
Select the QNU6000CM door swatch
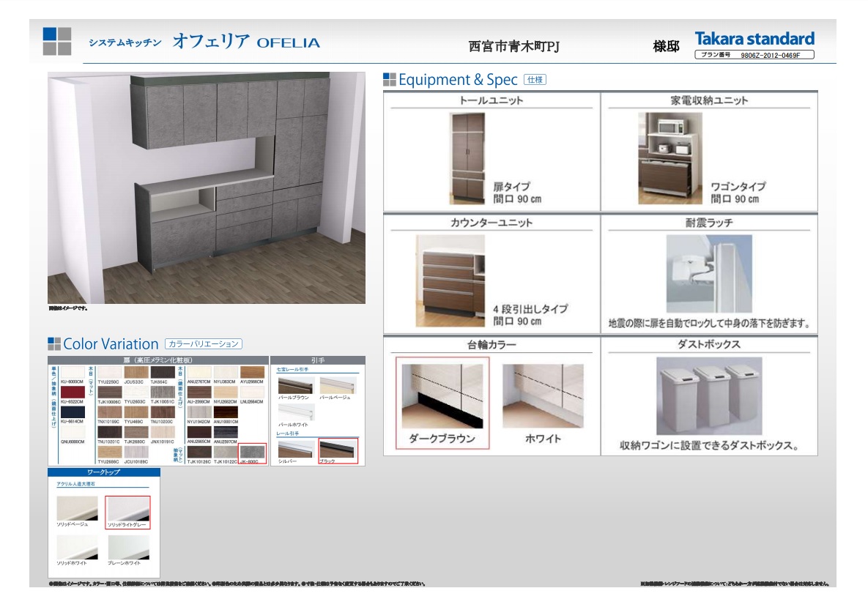[73, 432]
